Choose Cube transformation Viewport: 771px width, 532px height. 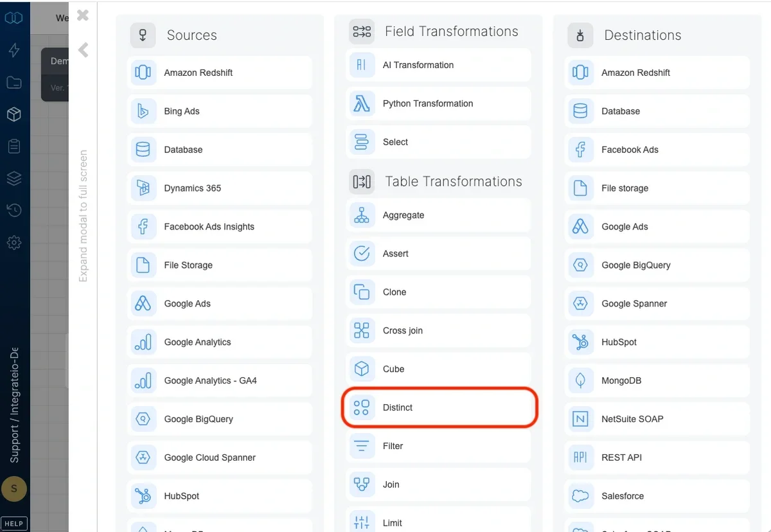[x=439, y=369]
